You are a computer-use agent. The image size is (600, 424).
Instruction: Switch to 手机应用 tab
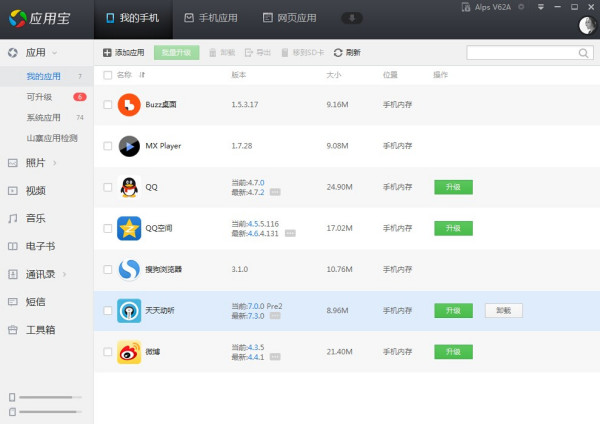[x=211, y=18]
